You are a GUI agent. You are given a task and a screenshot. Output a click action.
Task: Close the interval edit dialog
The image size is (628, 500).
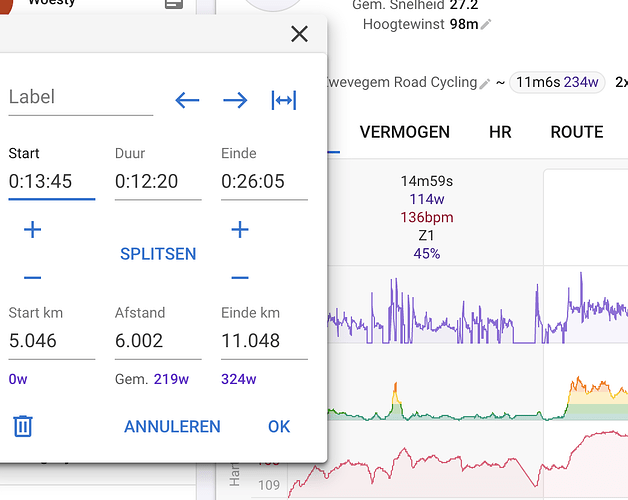pyautogui.click(x=299, y=34)
